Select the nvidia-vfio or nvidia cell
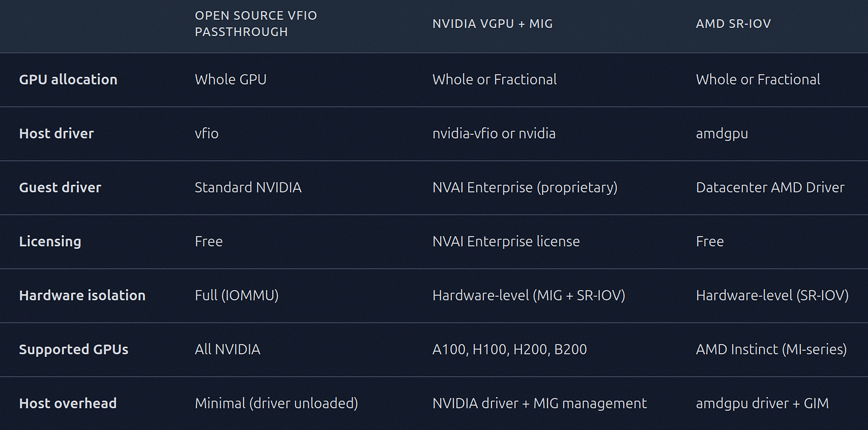 click(x=494, y=133)
